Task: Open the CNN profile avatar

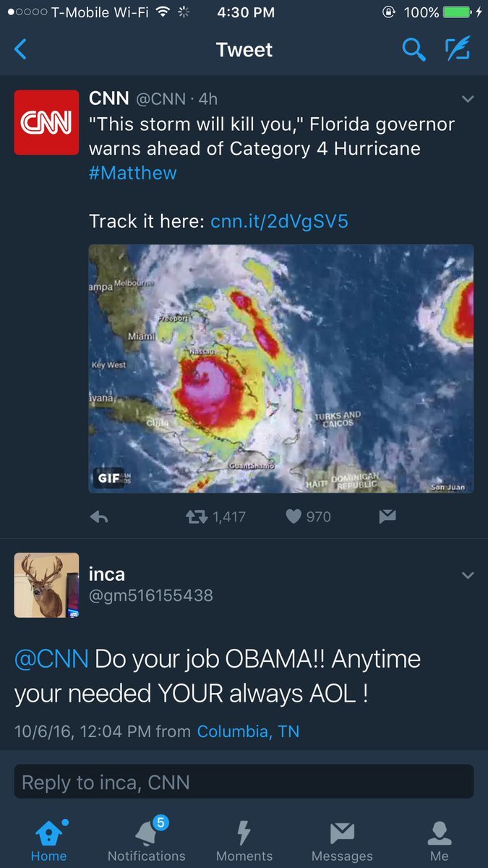Action: 46,122
